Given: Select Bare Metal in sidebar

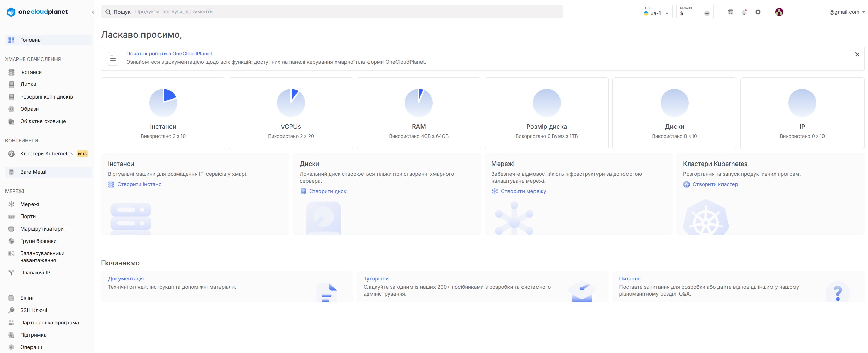Looking at the screenshot, I should [33, 172].
